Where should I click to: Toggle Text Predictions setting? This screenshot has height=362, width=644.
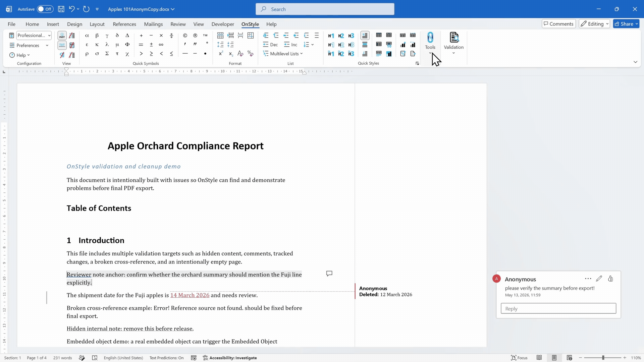coord(166,358)
